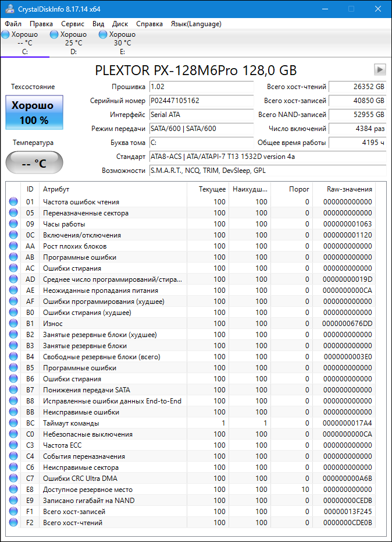This screenshot has height=542, width=392.
Task: Click the serial number field P02447105162
Action: pyautogui.click(x=201, y=101)
